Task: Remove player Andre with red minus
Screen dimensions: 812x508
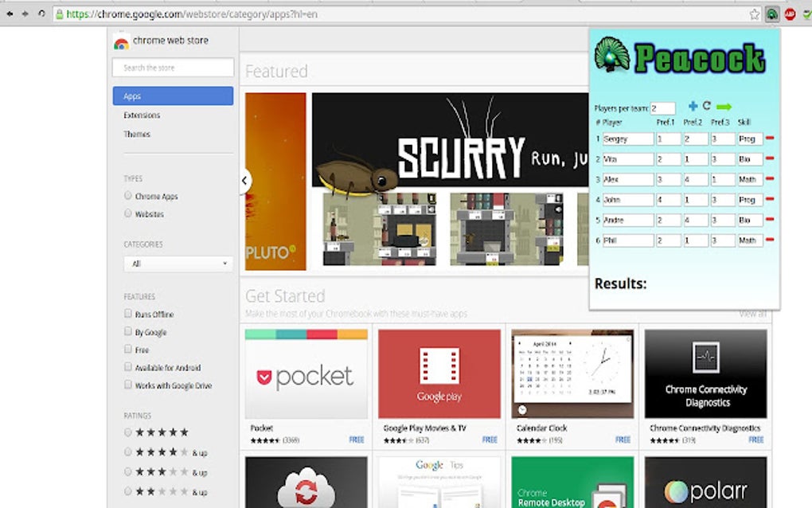Action: coord(770,220)
